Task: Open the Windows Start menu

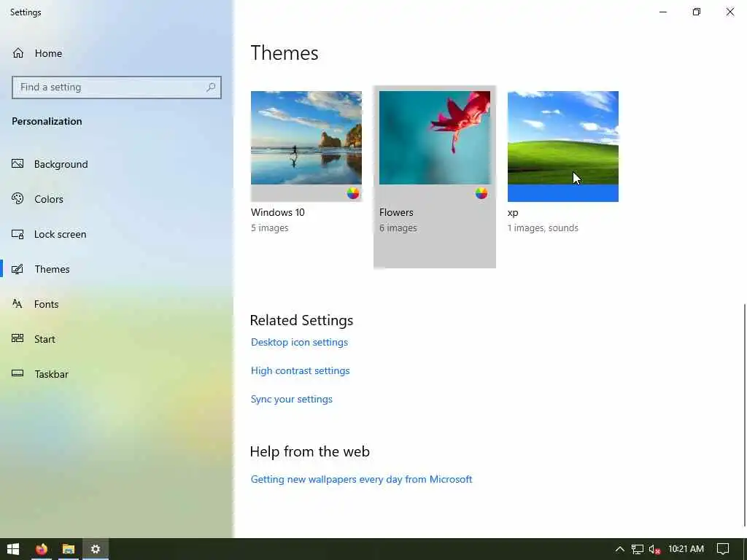Action: [13, 549]
